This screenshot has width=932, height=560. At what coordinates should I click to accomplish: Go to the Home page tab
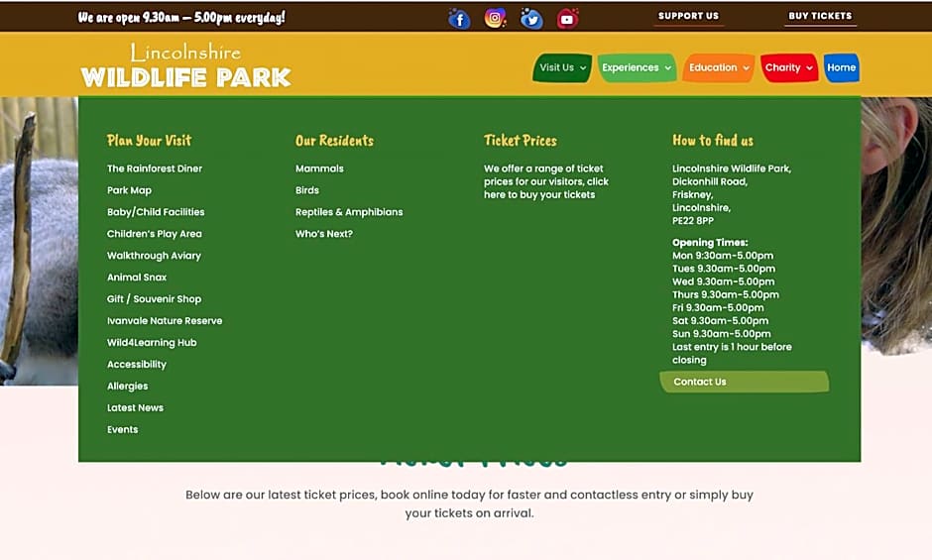point(841,67)
